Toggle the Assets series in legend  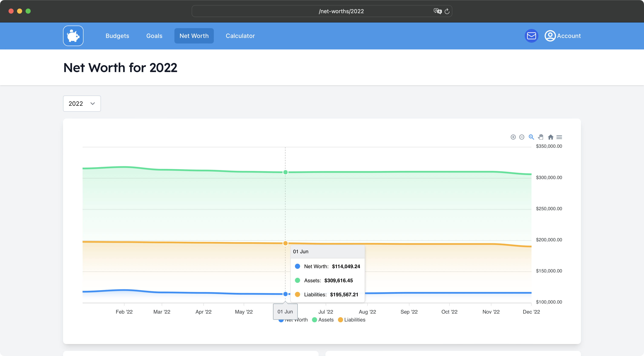click(323, 320)
